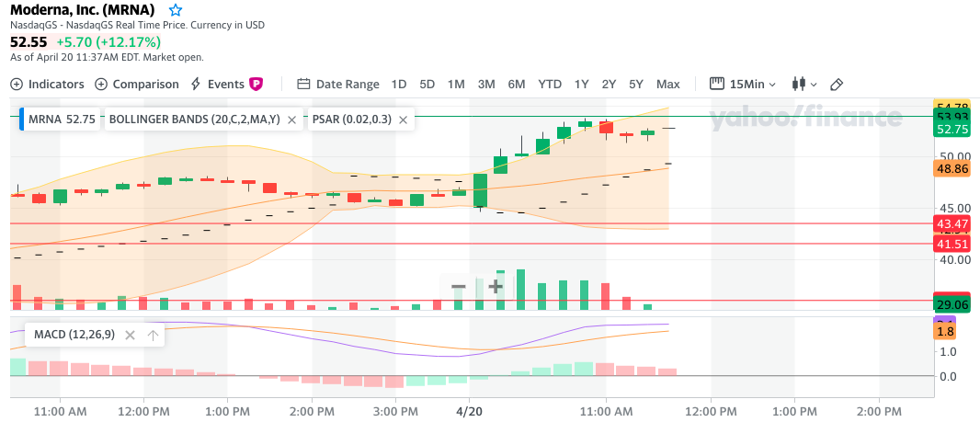Image resolution: width=980 pixels, height=445 pixels.
Task: Open the Date Range calendar picker
Action: coord(338,84)
